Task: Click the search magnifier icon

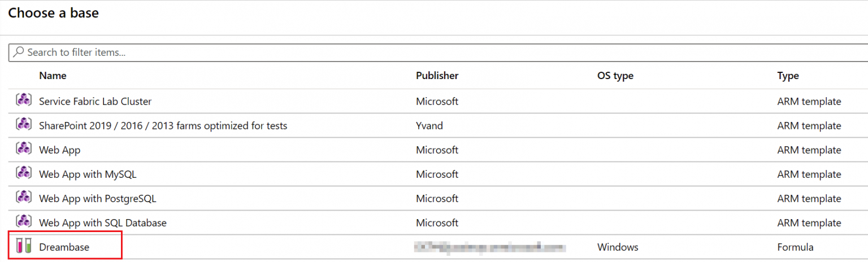Action: (18, 52)
